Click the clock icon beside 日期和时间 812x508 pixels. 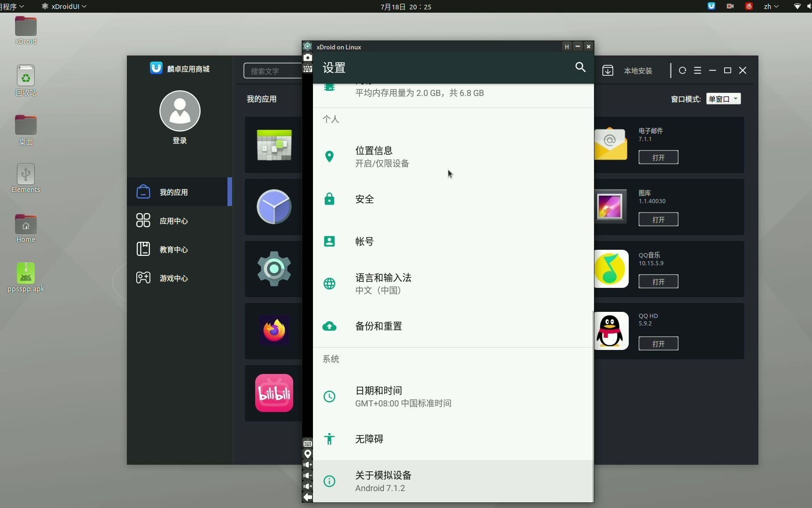click(x=329, y=397)
